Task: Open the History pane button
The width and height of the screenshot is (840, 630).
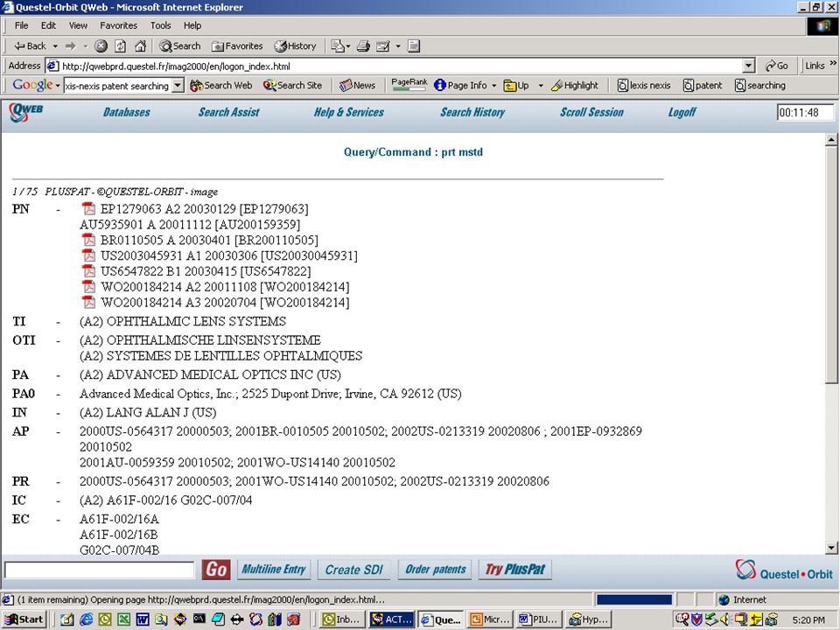Action: click(295, 46)
